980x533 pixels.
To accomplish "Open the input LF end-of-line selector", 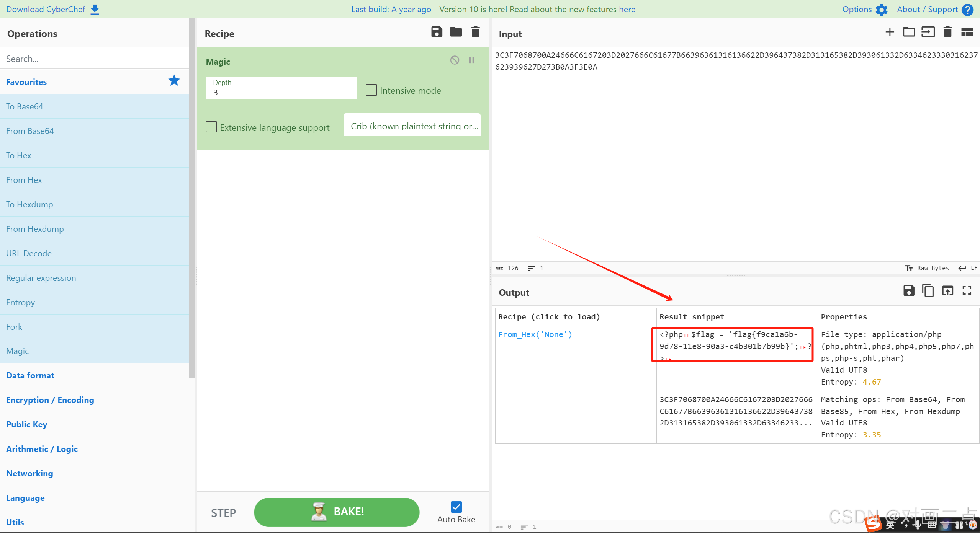I will (x=968, y=268).
